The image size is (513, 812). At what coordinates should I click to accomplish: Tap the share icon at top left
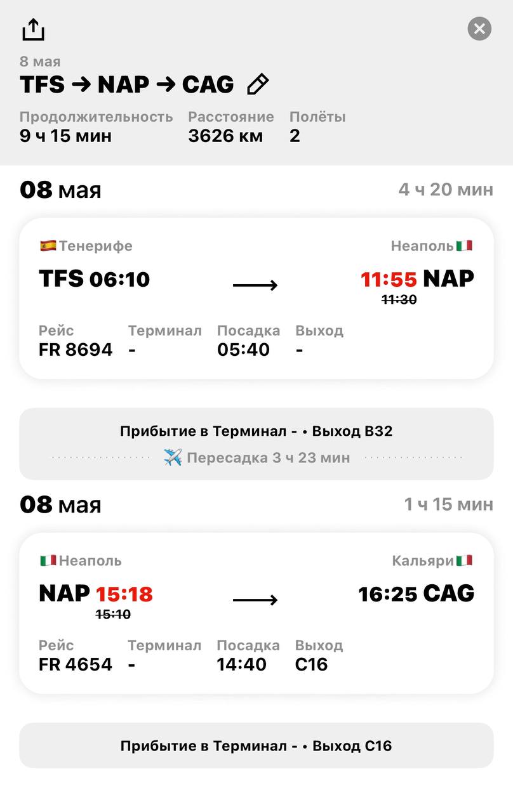click(x=33, y=29)
